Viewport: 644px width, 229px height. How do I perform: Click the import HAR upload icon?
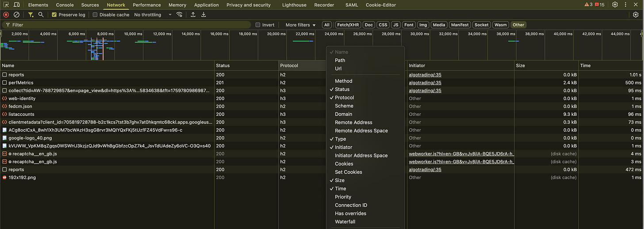tap(193, 15)
